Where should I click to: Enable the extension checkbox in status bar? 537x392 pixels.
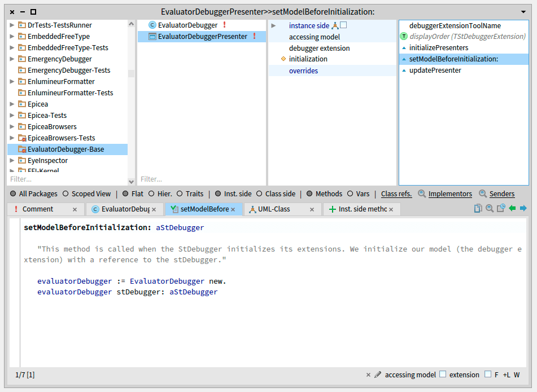click(x=443, y=375)
